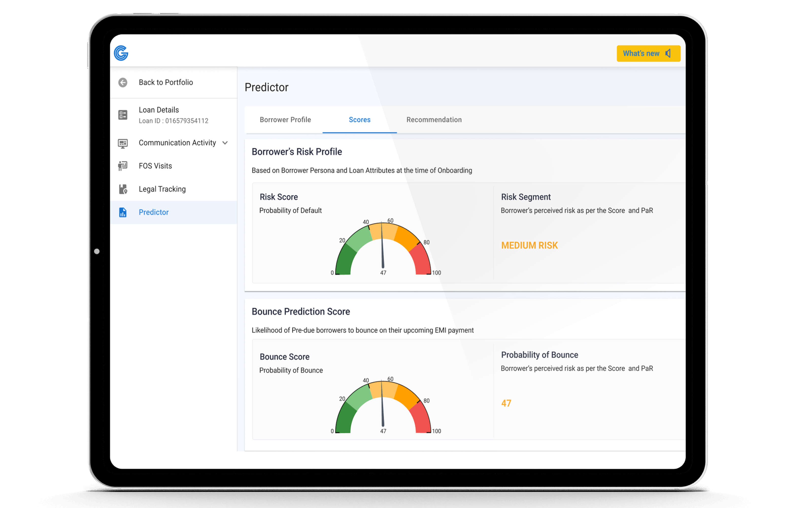Select the Scores tab

click(x=359, y=120)
